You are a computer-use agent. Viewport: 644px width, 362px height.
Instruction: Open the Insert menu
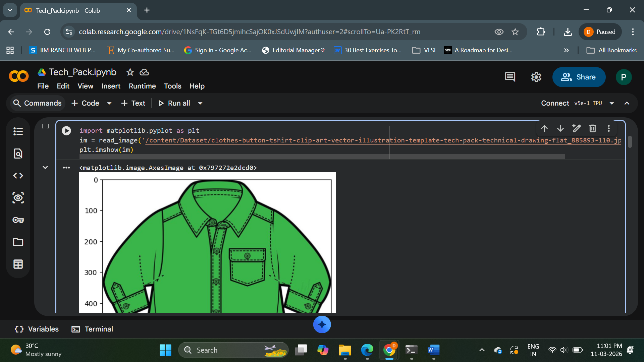[111, 86]
